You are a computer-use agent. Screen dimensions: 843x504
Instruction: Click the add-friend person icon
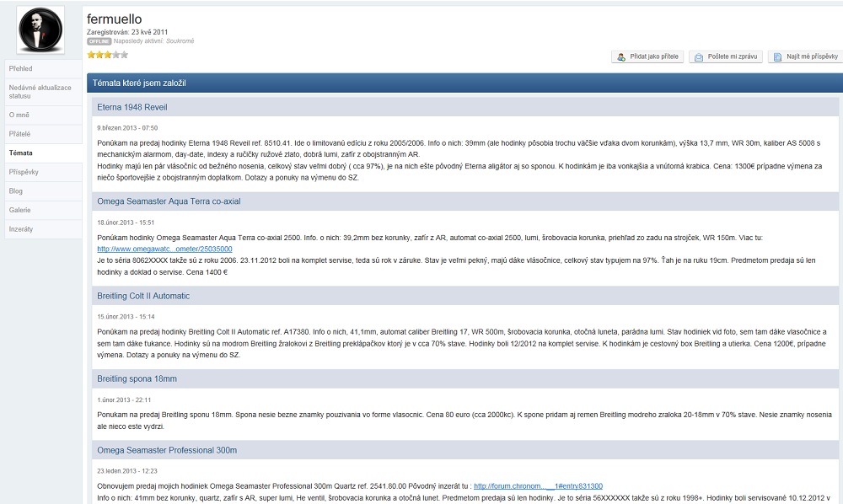[621, 57]
